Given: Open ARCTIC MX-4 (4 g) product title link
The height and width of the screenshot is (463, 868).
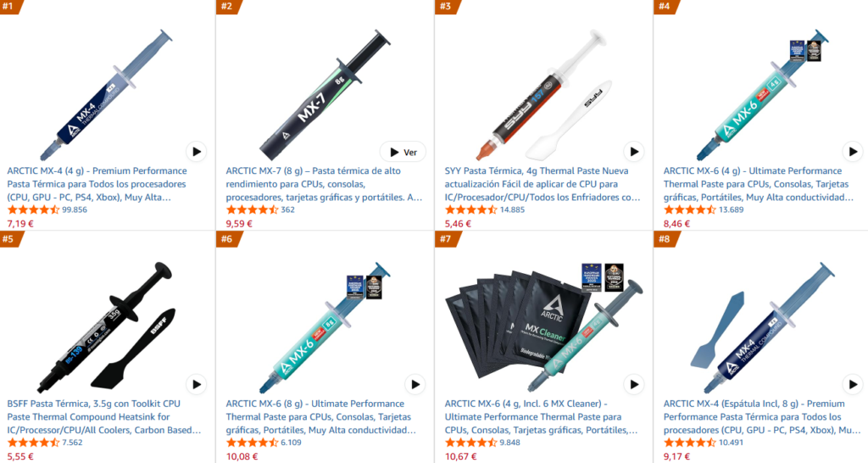Looking at the screenshot, I should coord(97,184).
